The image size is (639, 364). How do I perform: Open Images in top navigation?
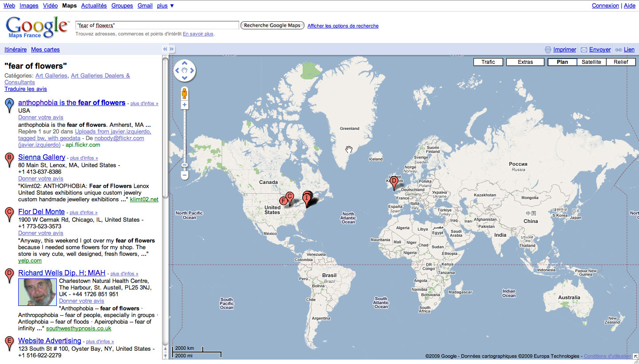click(29, 6)
